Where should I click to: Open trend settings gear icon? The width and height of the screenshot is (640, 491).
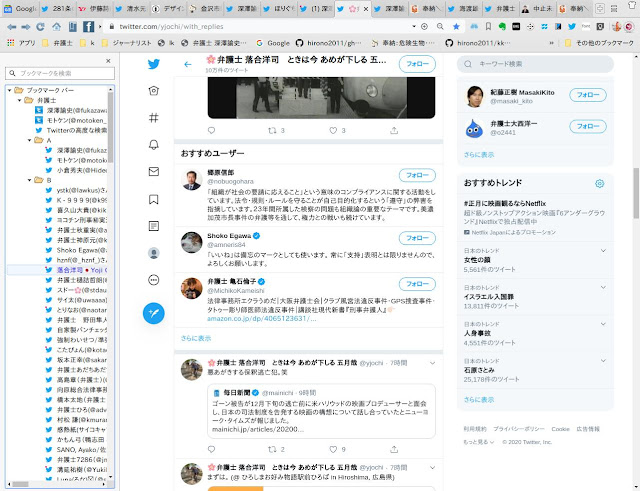tap(599, 183)
